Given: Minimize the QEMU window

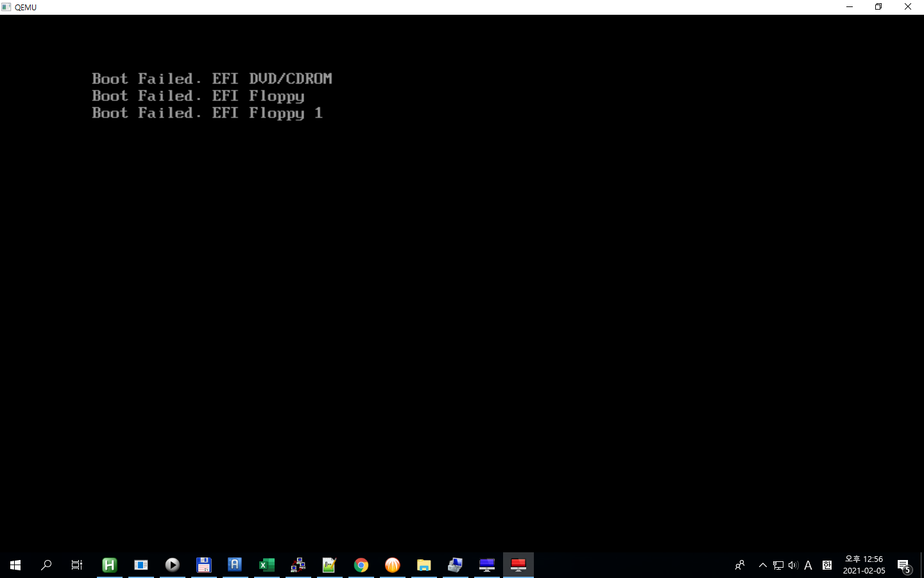Looking at the screenshot, I should (x=850, y=7).
